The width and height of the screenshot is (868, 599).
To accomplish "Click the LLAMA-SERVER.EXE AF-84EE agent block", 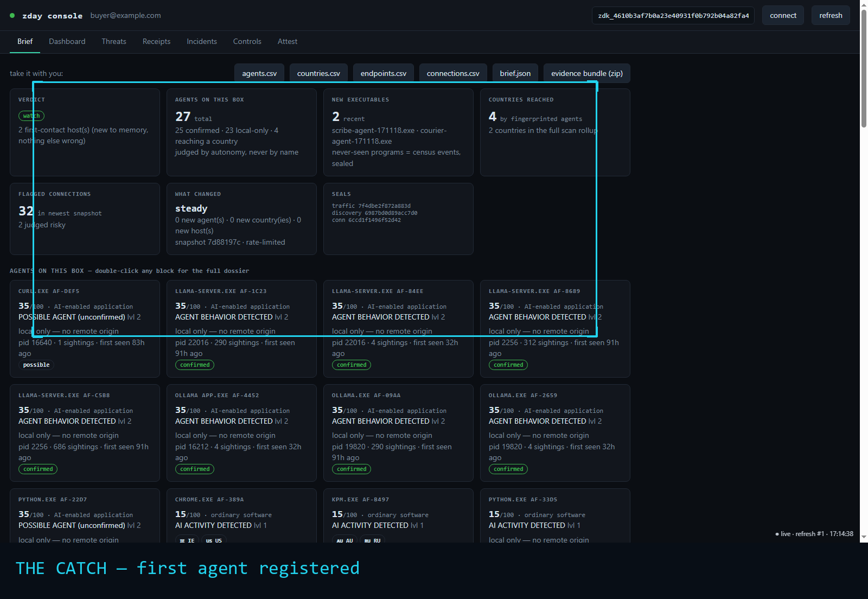I will (398, 329).
